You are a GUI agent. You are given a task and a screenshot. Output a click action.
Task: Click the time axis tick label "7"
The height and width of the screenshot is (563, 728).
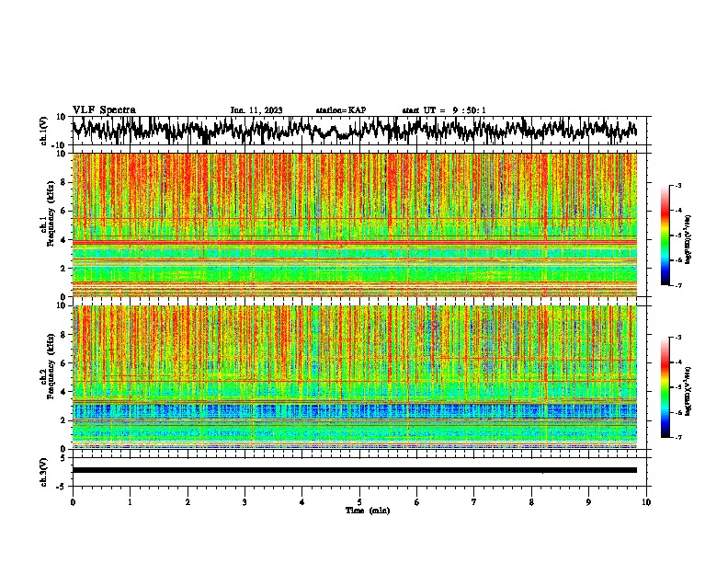[474, 502]
